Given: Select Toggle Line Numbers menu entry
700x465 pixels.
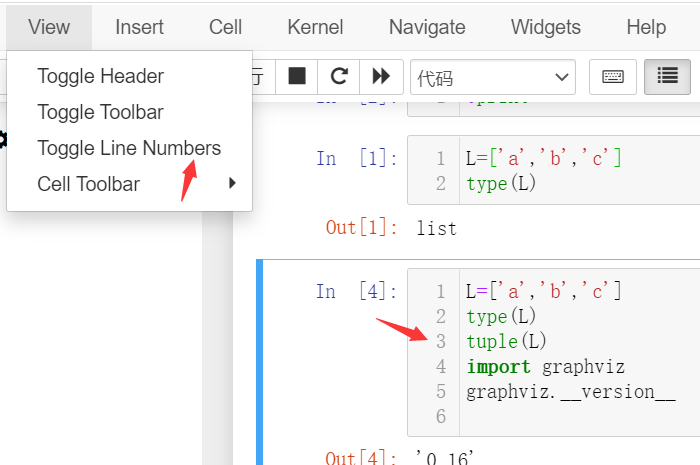Looking at the screenshot, I should [129, 148].
